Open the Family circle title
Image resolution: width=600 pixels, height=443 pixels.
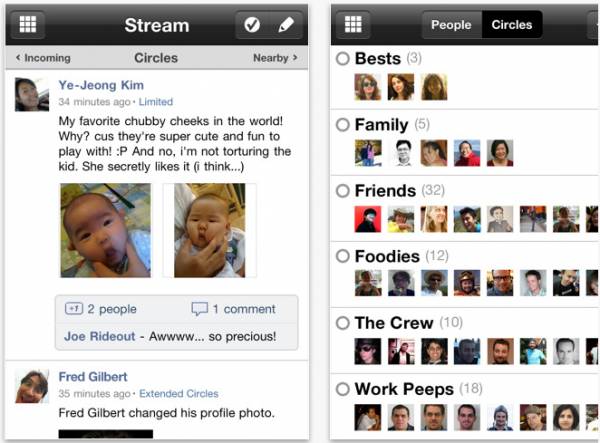click(382, 125)
